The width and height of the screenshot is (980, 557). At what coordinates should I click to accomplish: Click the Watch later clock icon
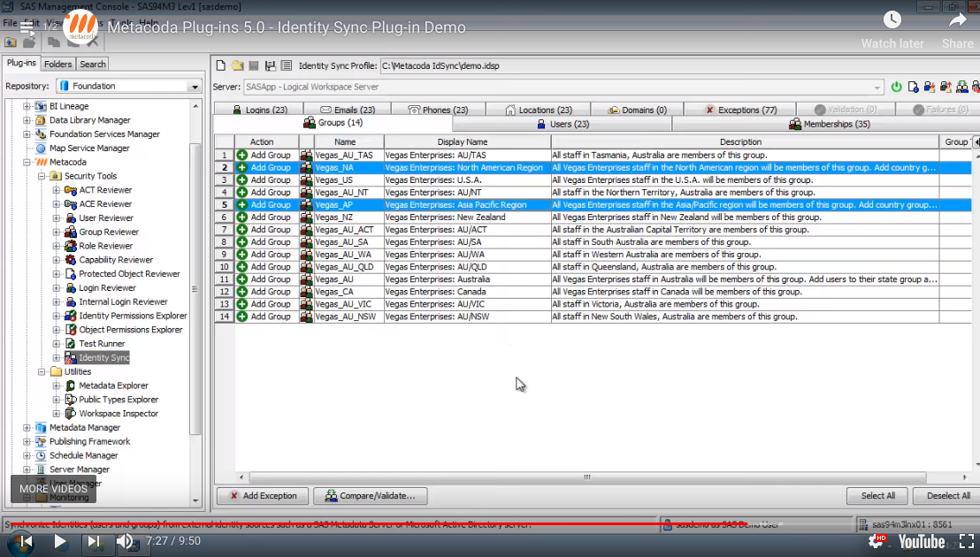click(892, 20)
